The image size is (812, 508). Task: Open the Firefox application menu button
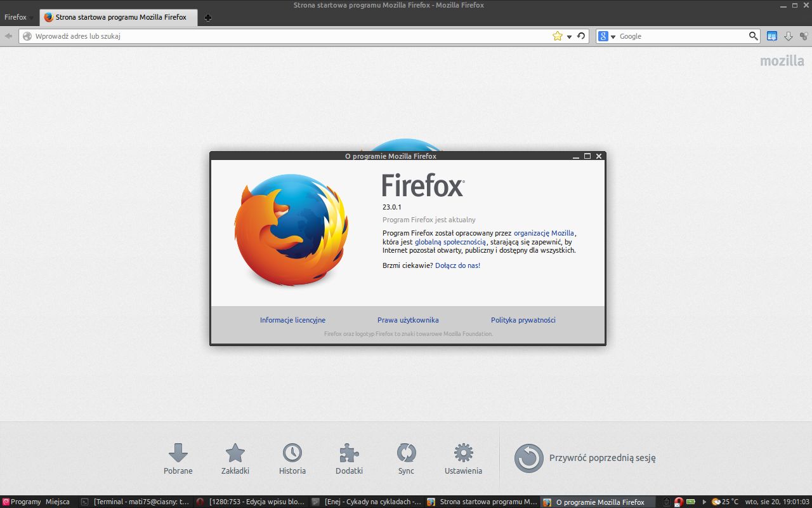click(x=19, y=17)
